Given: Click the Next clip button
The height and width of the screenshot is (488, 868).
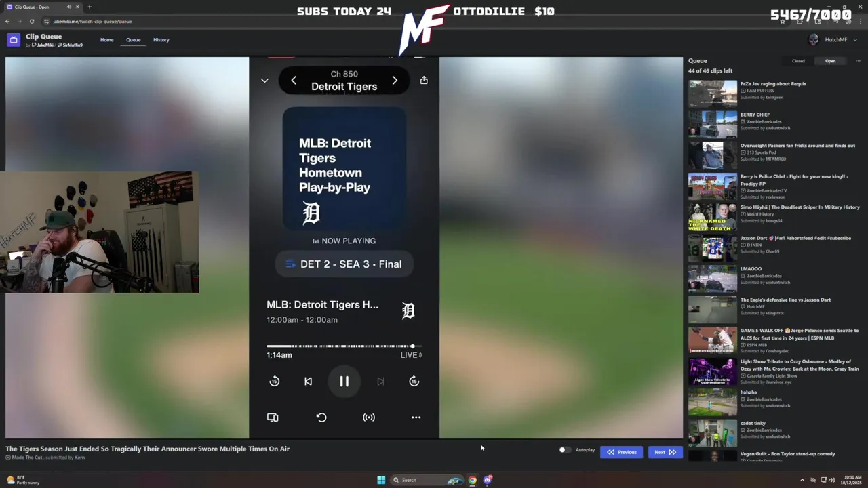Looking at the screenshot, I should tap(665, 452).
